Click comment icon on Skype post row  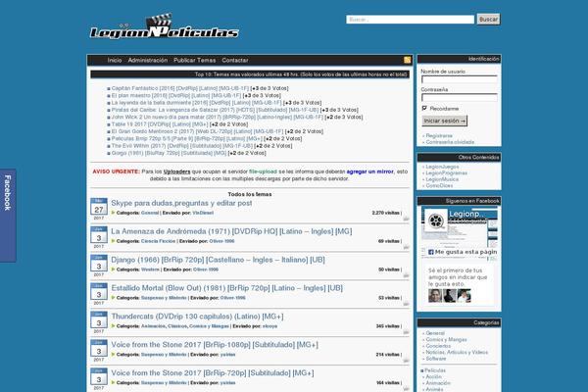pos(406,219)
